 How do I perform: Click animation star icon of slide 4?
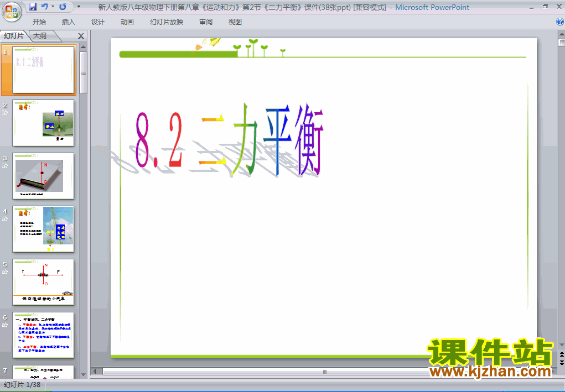click(5, 219)
